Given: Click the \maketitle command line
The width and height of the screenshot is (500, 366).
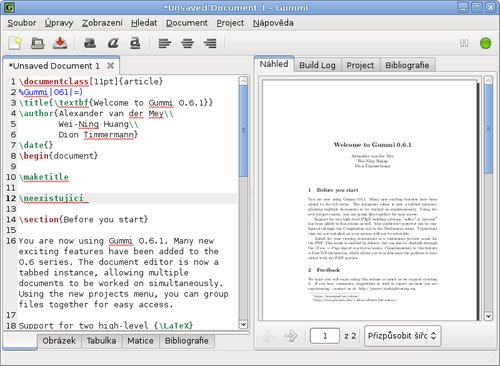Looking at the screenshot, I should [44, 177].
